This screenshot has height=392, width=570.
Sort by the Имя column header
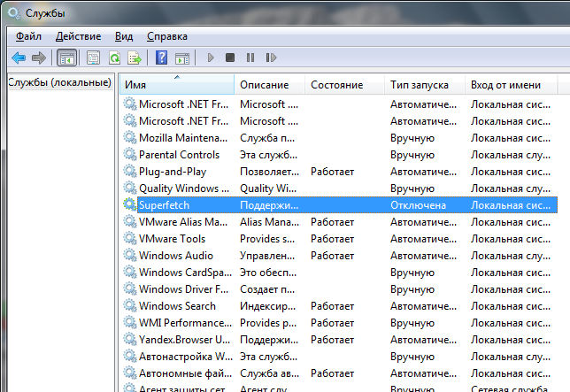click(x=177, y=85)
